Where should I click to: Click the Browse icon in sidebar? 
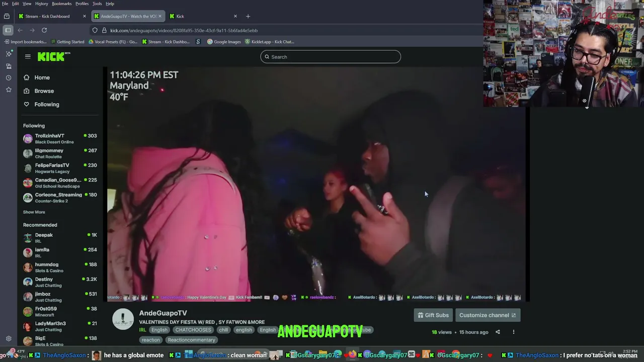coord(26,91)
